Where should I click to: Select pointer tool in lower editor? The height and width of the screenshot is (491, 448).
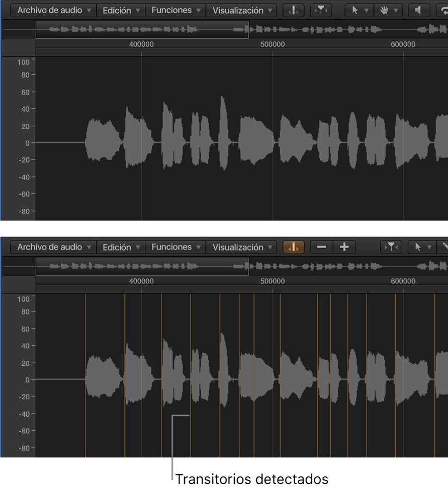point(418,247)
